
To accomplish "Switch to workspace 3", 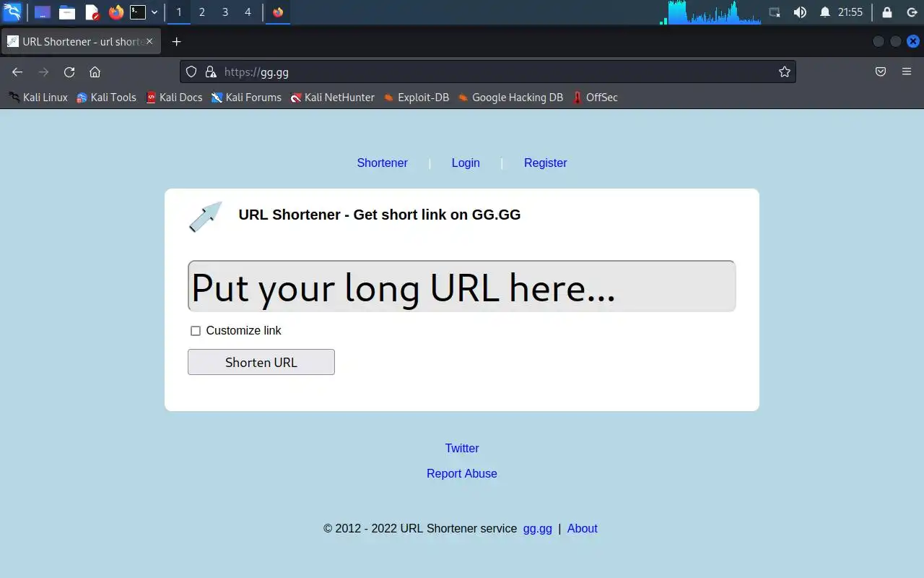I will click(x=225, y=12).
